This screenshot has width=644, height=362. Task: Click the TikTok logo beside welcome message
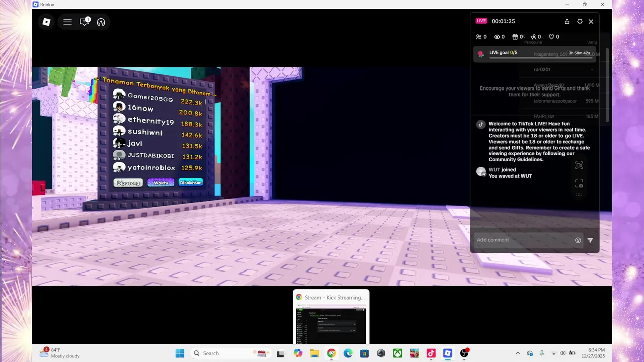point(481,125)
